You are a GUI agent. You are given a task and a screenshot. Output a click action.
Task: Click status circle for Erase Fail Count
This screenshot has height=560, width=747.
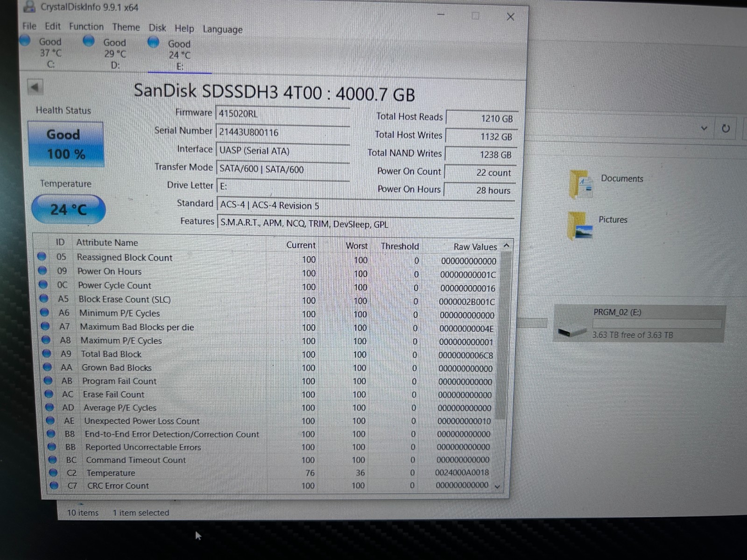49,394
